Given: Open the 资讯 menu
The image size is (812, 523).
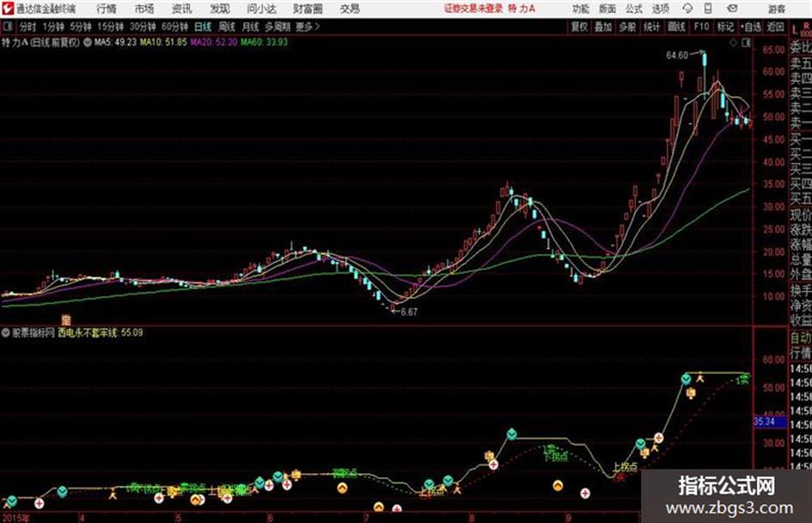Looking at the screenshot, I should point(182,9).
